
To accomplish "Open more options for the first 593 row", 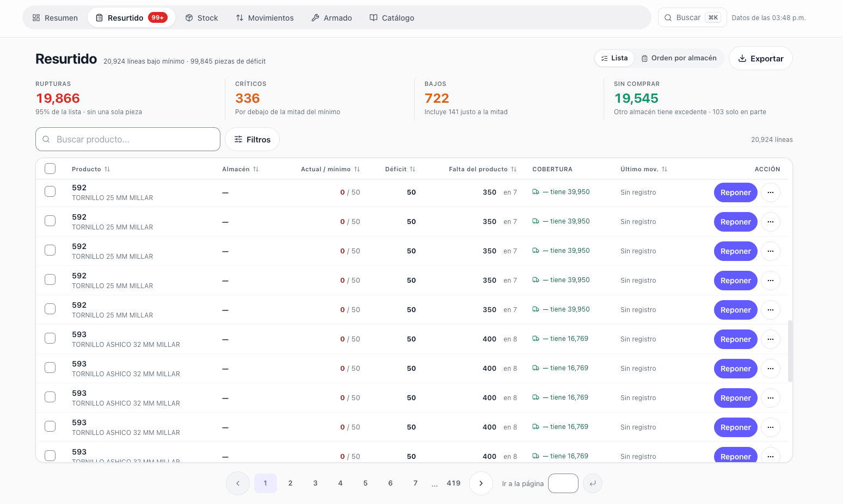I will click(771, 339).
